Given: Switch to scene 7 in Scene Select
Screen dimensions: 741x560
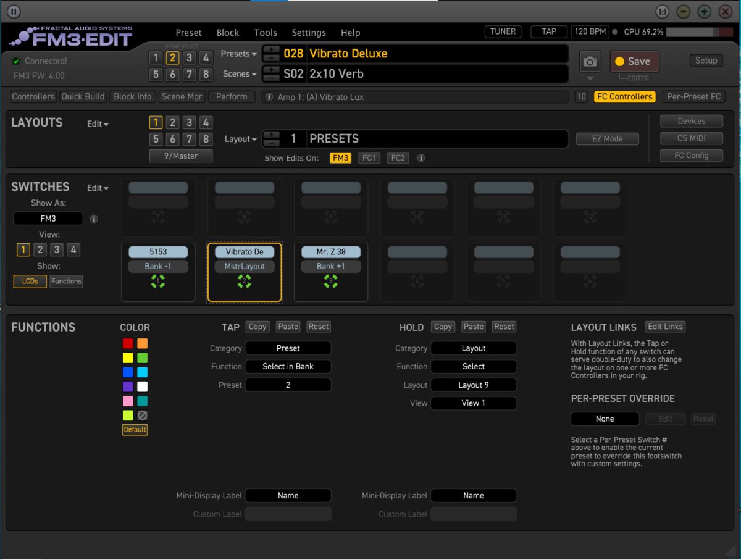Looking at the screenshot, I should [190, 75].
